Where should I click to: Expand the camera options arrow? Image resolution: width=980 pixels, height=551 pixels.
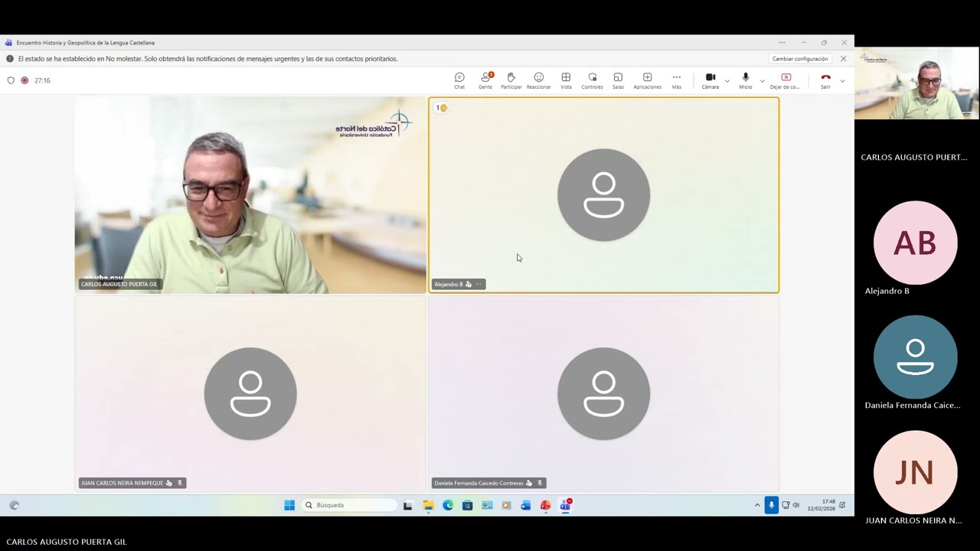[x=727, y=80]
